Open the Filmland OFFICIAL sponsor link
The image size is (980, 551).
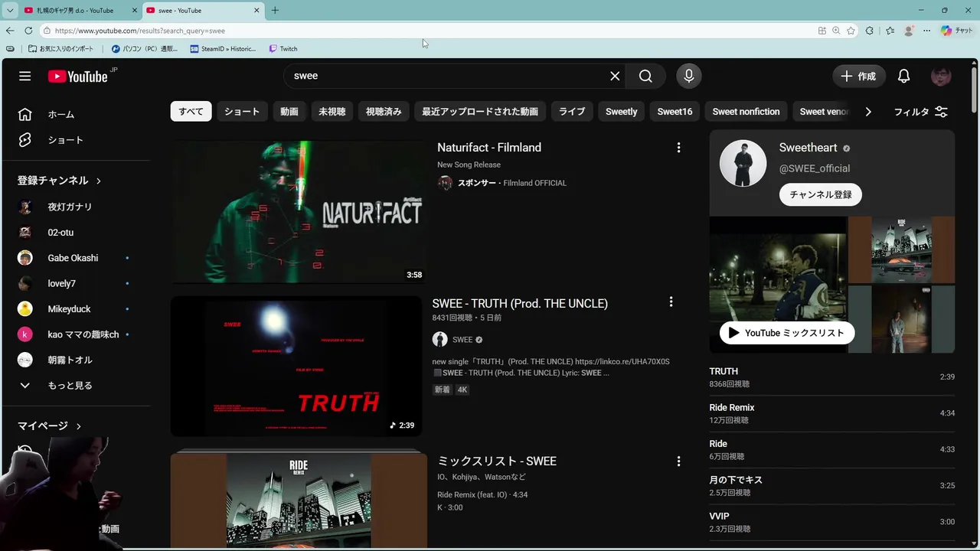point(534,183)
